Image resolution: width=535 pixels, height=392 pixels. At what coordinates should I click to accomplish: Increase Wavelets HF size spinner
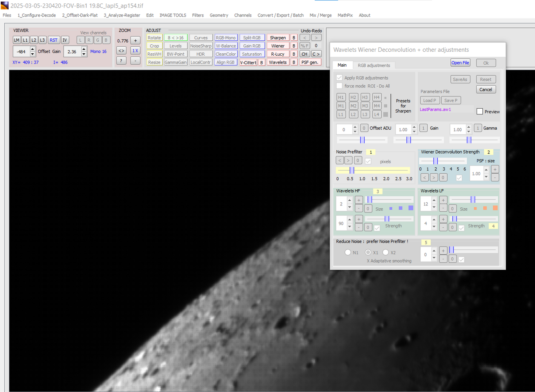pos(350,200)
